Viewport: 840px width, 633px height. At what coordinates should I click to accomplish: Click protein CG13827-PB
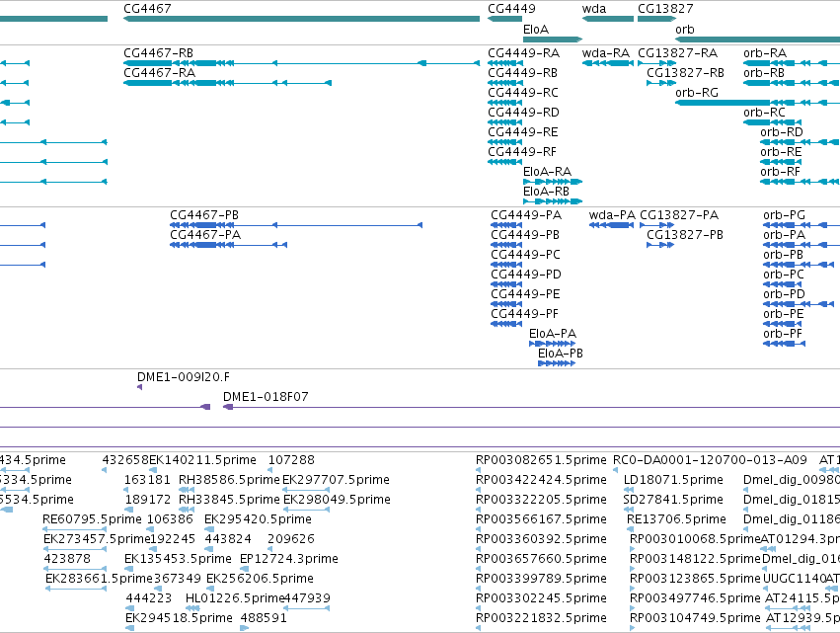pyautogui.click(x=660, y=245)
